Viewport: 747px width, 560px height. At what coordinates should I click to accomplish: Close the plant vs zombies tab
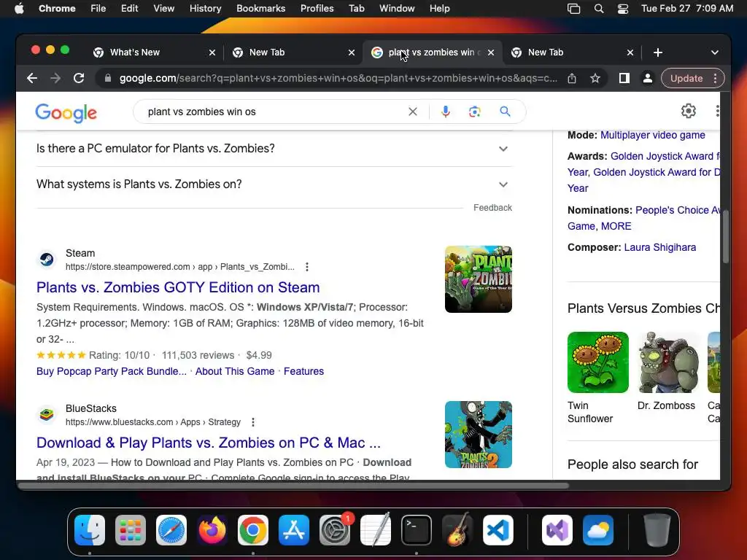pos(491,52)
